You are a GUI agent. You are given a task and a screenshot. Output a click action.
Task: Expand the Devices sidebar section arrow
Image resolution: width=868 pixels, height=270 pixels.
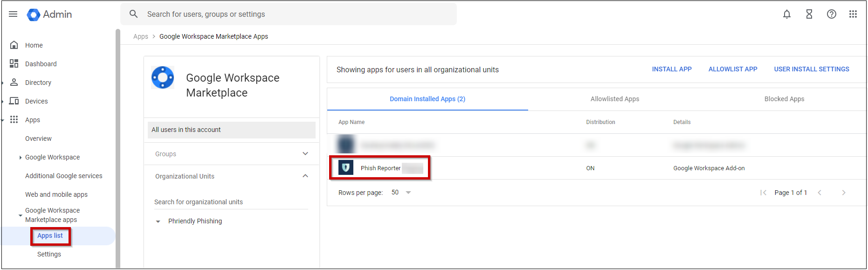tap(3, 102)
